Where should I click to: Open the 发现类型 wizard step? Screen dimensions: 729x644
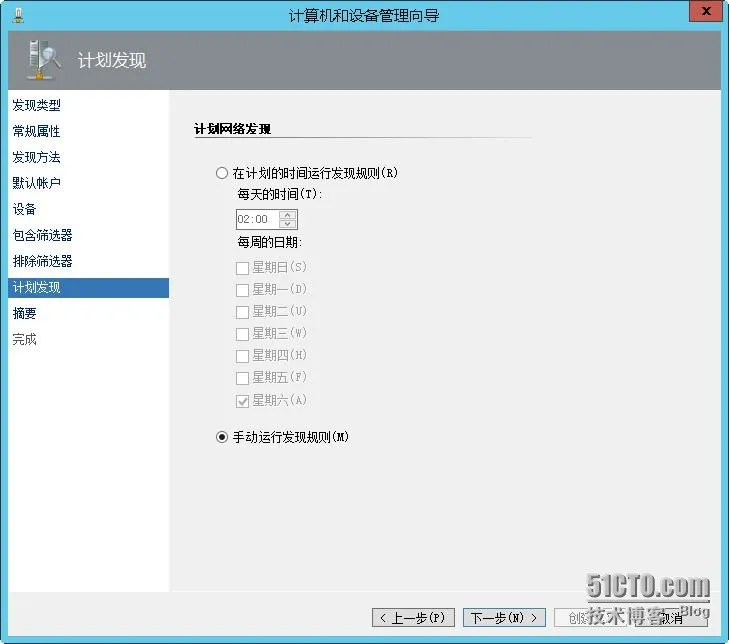coord(37,105)
